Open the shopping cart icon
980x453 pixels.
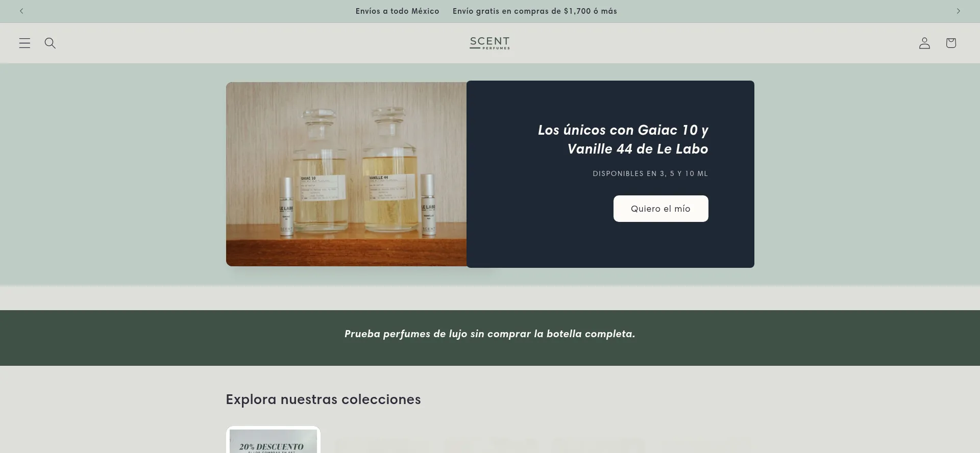coord(950,43)
